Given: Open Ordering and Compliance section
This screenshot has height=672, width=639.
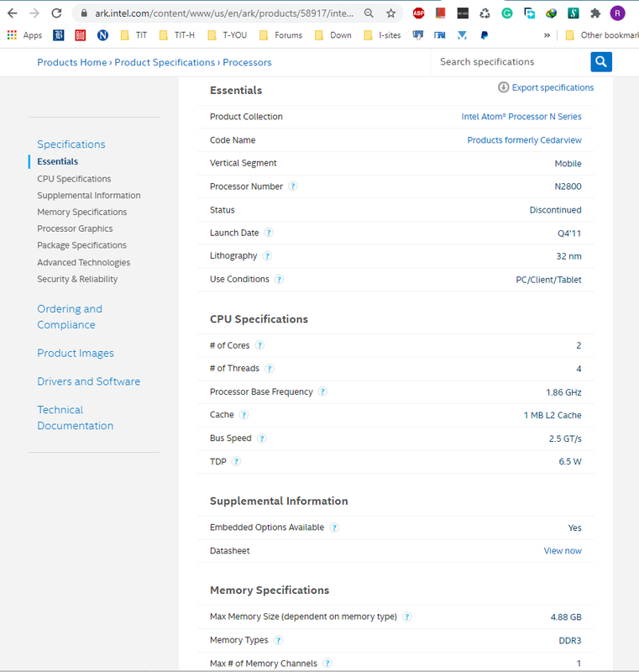Looking at the screenshot, I should point(70,317).
